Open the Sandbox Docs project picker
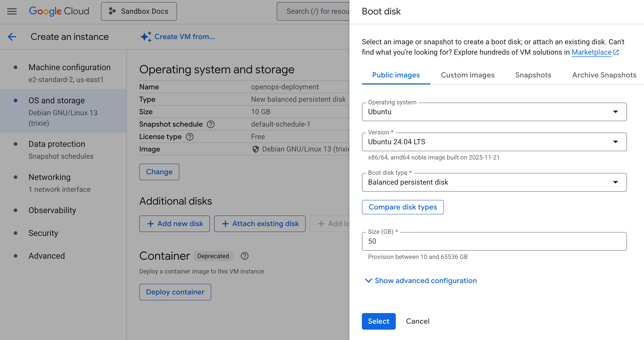This screenshot has width=644, height=340. (x=139, y=11)
